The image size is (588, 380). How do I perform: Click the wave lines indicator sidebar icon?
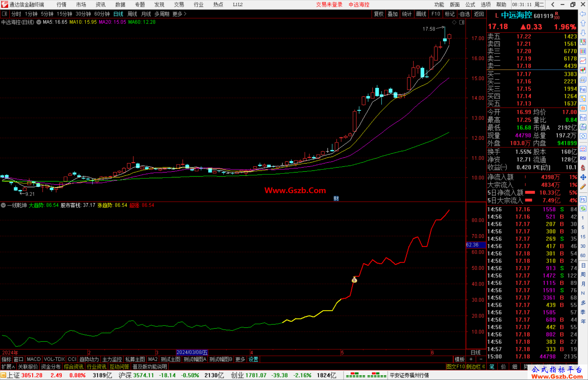583,149
